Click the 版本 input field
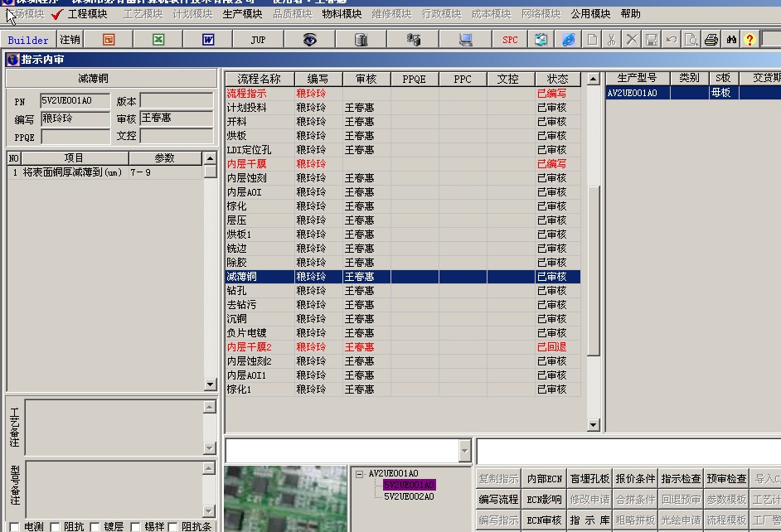Image resolution: width=781 pixels, height=532 pixels. 177,101
